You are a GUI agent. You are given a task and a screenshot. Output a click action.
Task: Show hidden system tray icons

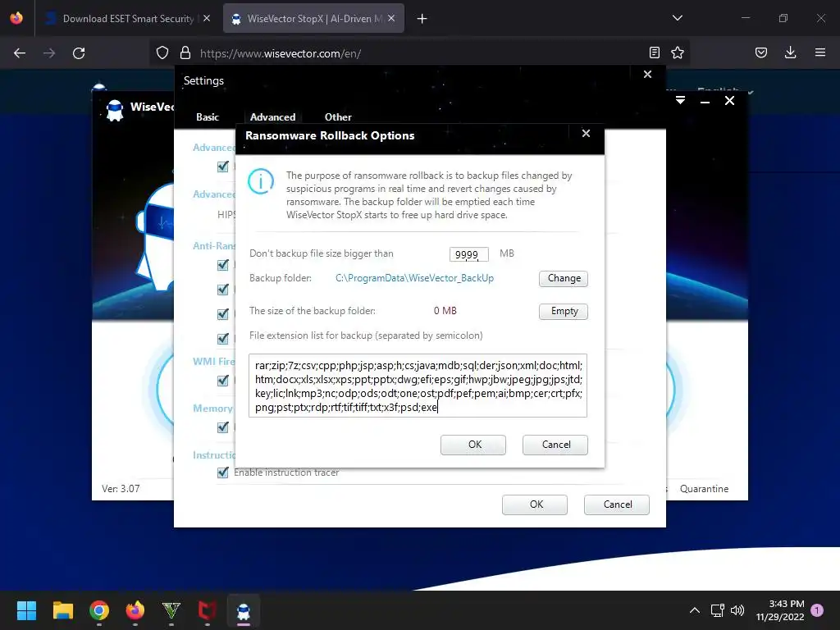pyautogui.click(x=694, y=610)
